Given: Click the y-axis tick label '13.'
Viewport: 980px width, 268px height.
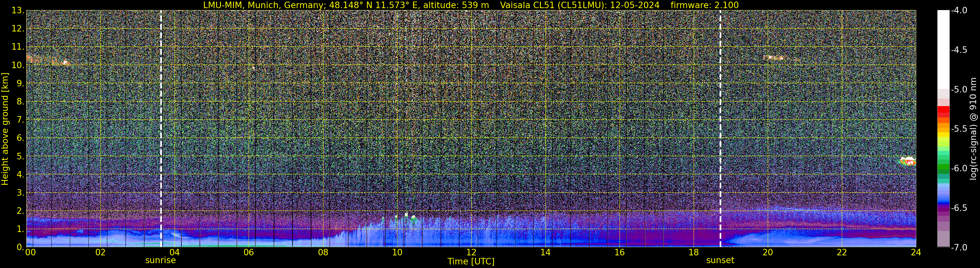Looking at the screenshot, I should 18,11.
